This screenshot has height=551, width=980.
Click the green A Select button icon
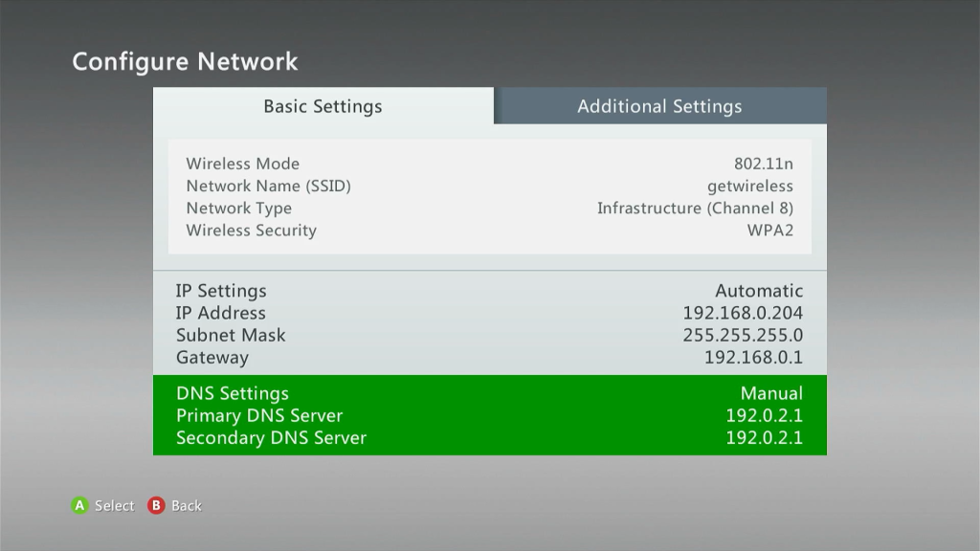[x=80, y=505]
